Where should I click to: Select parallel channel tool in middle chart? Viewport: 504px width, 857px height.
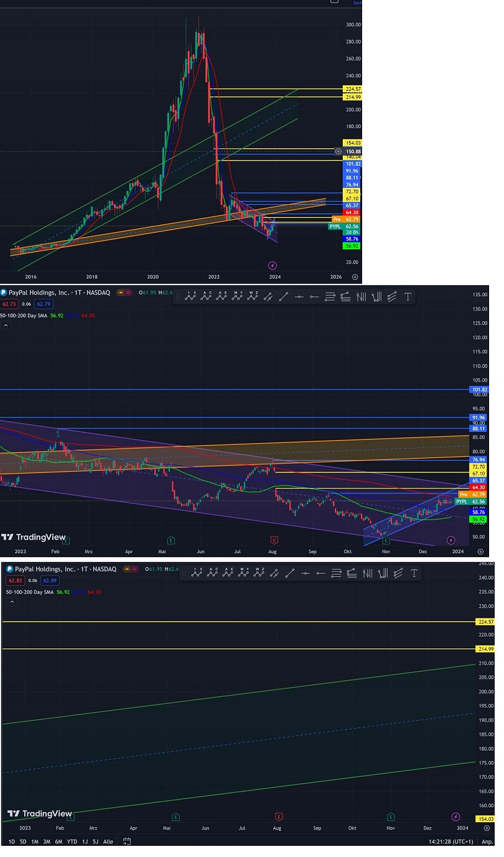[392, 297]
